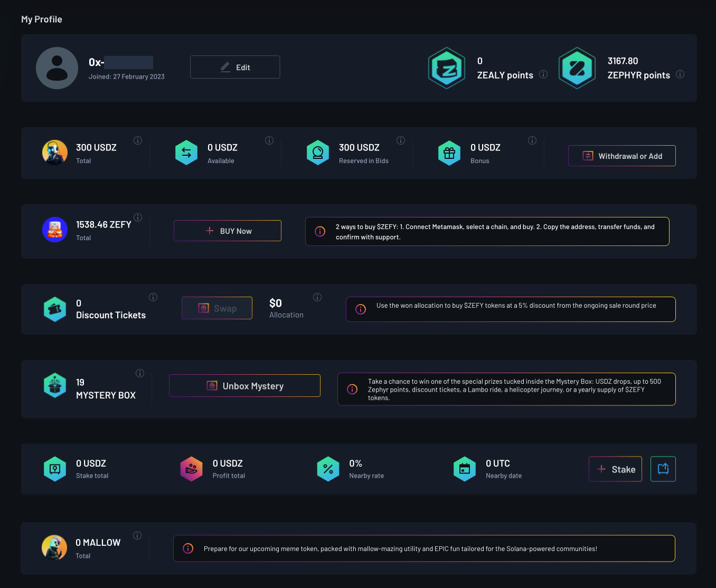
Task: Click info icon next to MALLOW total
Action: [137, 535]
